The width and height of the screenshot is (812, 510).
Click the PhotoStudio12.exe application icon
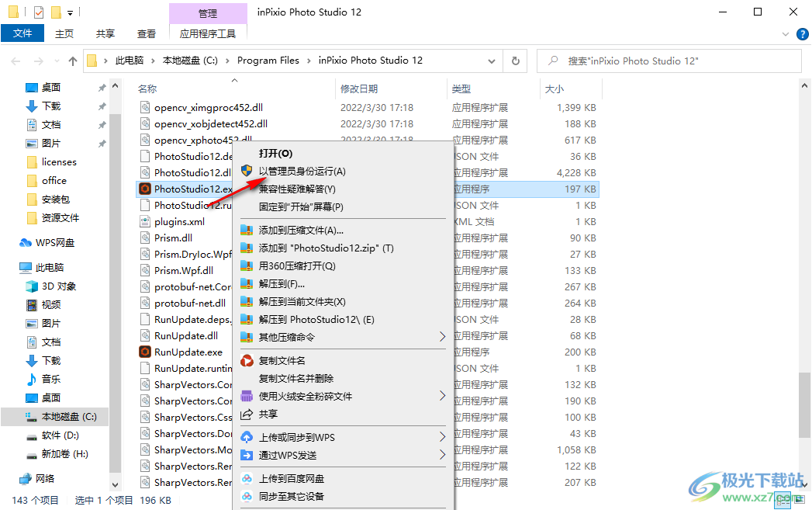tap(145, 189)
